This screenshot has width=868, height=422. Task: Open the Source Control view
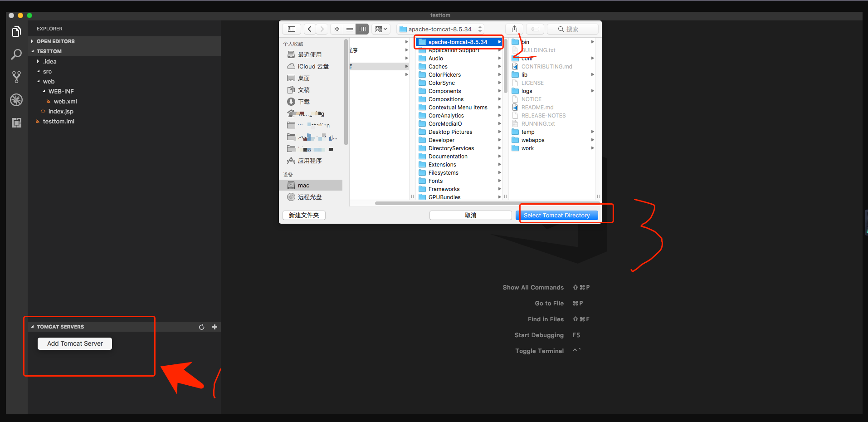[x=16, y=77]
